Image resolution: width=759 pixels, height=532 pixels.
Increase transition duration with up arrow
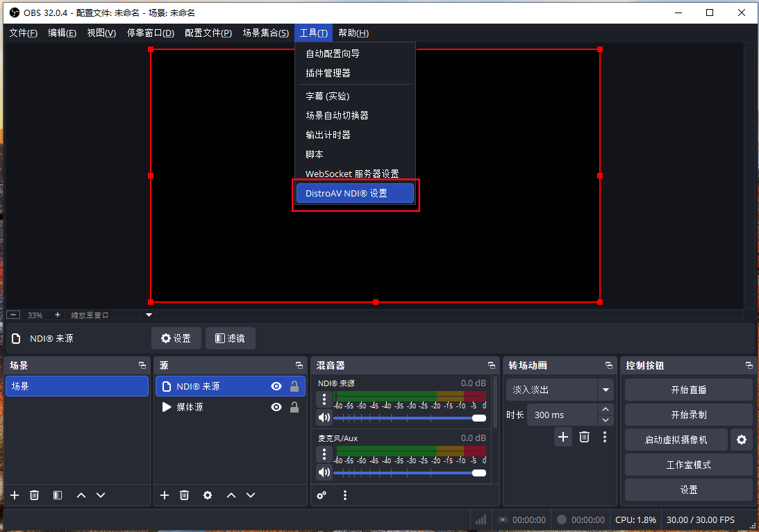[x=606, y=410]
